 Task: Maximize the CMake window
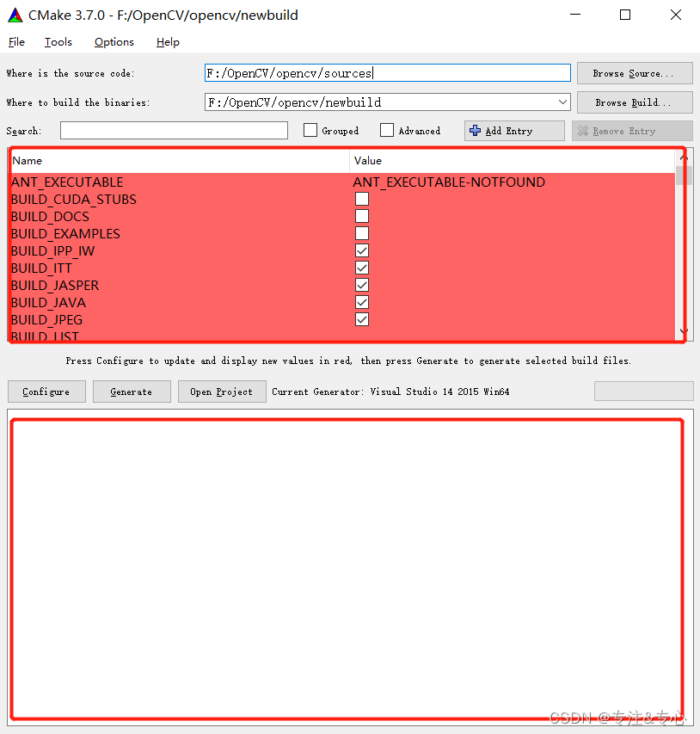tap(625, 15)
